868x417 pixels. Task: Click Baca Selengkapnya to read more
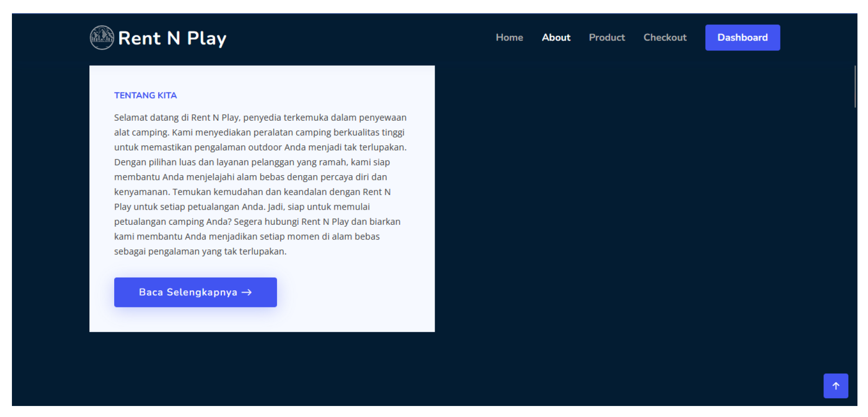coord(195,292)
